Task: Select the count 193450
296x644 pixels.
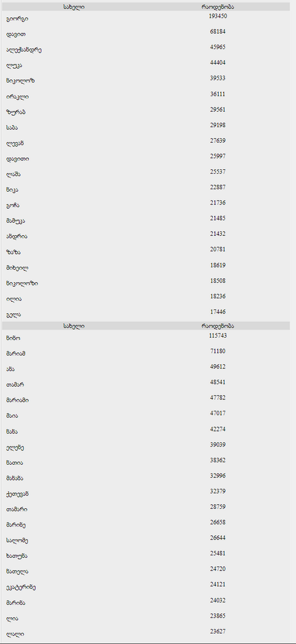Action: tap(217, 16)
